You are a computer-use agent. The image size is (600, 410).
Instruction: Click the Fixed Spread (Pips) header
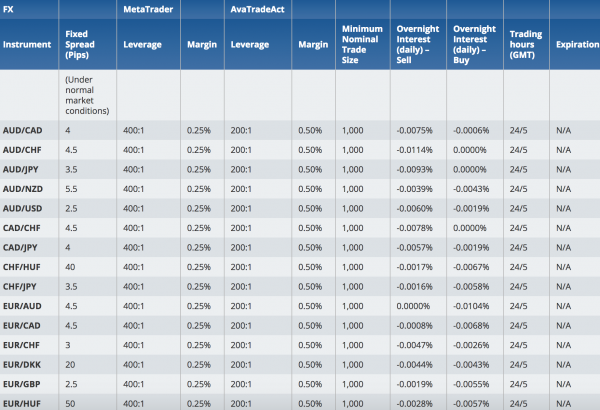click(80, 44)
